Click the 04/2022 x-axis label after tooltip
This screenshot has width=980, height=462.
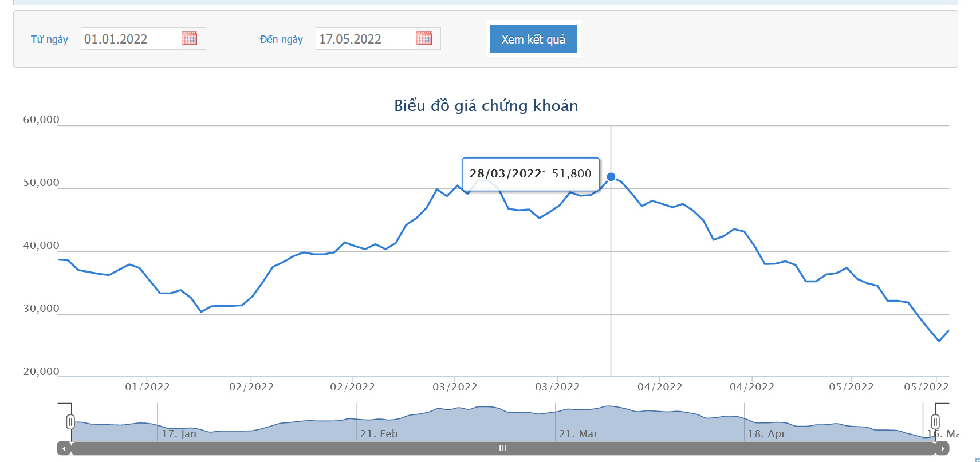pyautogui.click(x=660, y=387)
